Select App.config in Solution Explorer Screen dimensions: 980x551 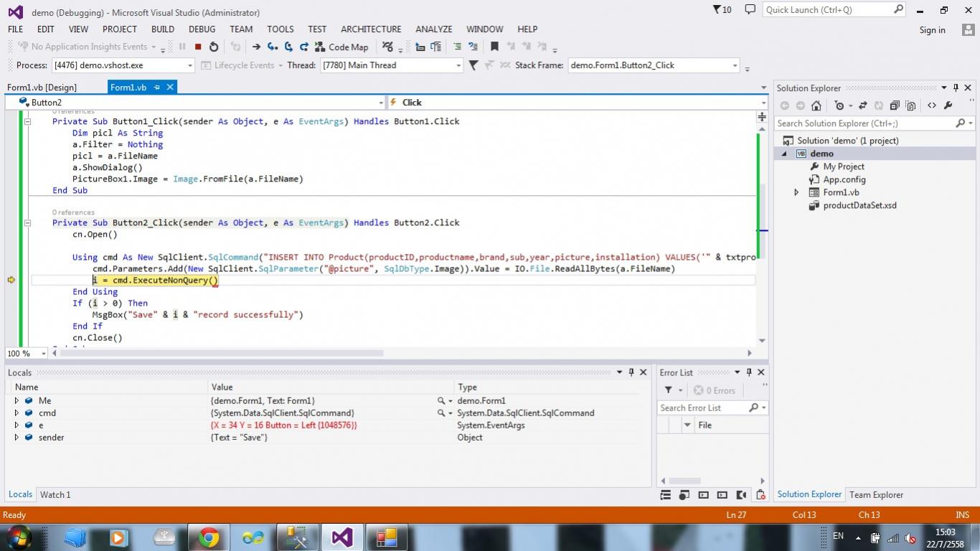pos(844,179)
